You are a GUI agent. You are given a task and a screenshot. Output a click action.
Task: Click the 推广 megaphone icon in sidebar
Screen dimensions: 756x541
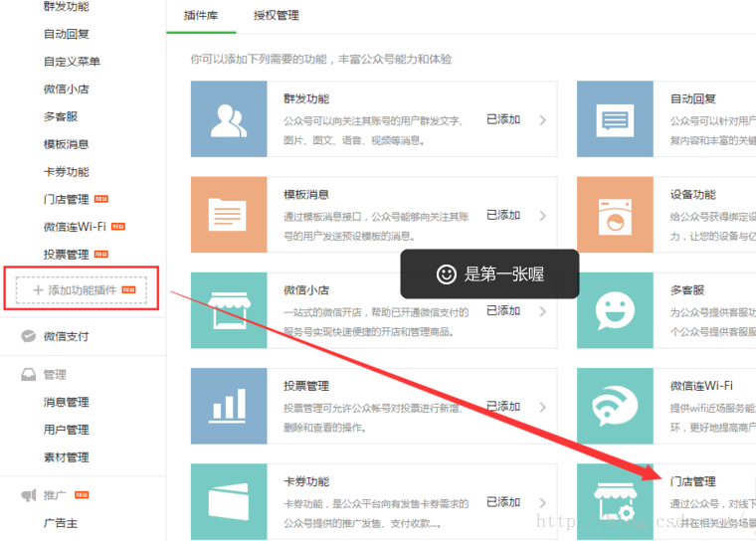point(29,495)
